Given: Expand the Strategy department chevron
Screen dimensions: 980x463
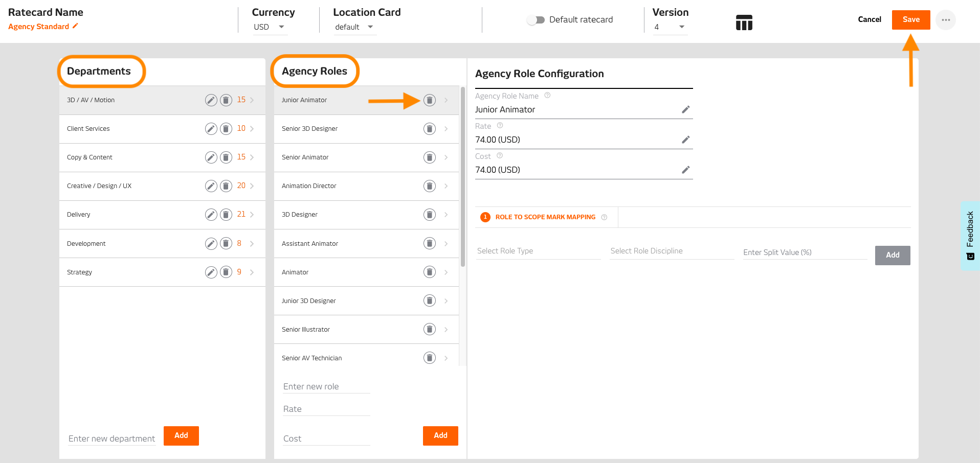Looking at the screenshot, I should 252,272.
